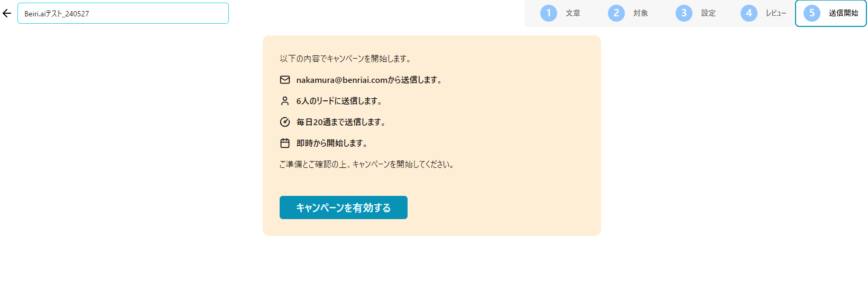Click the numbered circle 1 step icon
Image resolution: width=868 pixels, height=302 pixels.
pos(549,13)
